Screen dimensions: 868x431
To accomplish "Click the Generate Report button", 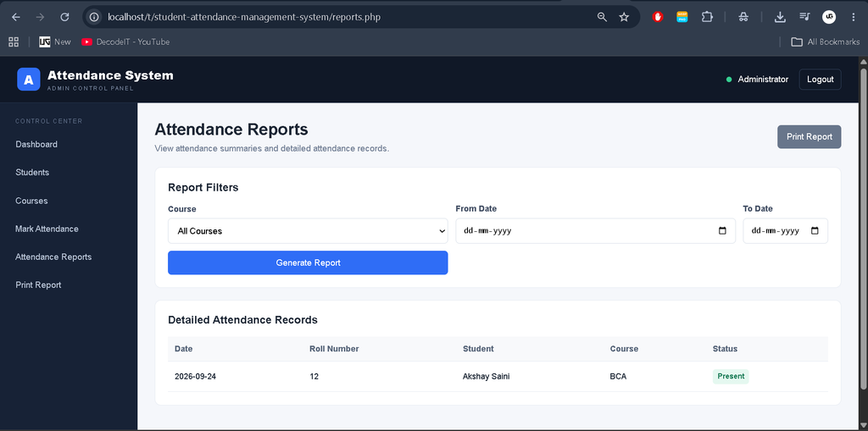I will [x=308, y=262].
